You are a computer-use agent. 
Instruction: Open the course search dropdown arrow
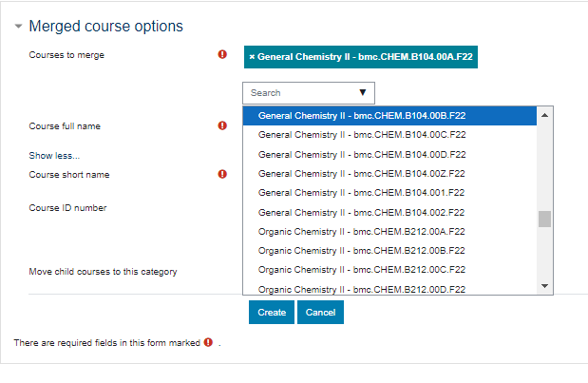click(362, 93)
